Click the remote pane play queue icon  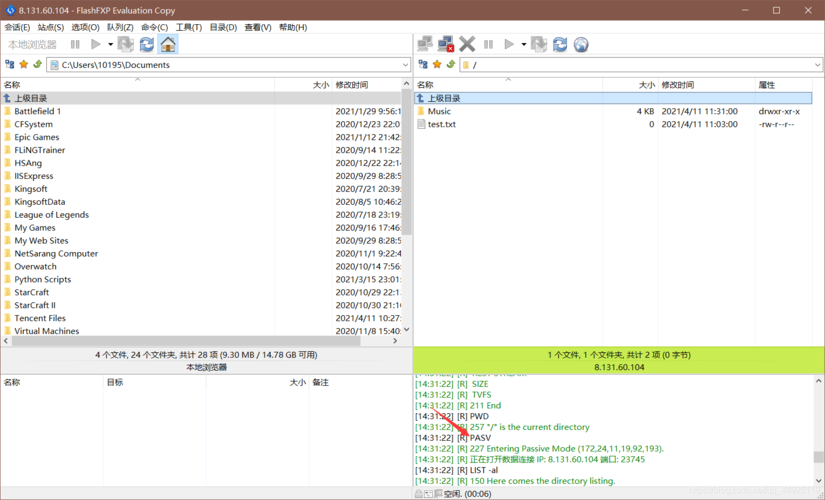509,45
